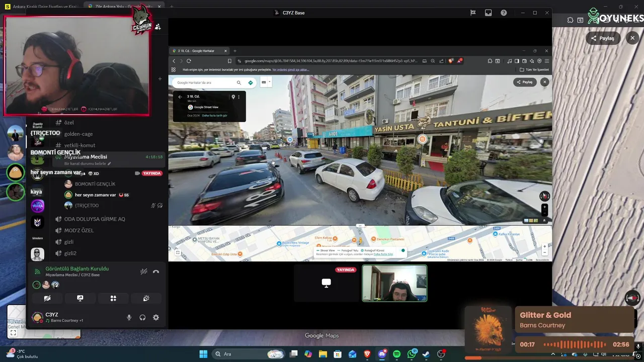Image resolution: width=644 pixels, height=362 pixels.
Task: Open Discord threads/flag icon in header
Action: [473, 13]
